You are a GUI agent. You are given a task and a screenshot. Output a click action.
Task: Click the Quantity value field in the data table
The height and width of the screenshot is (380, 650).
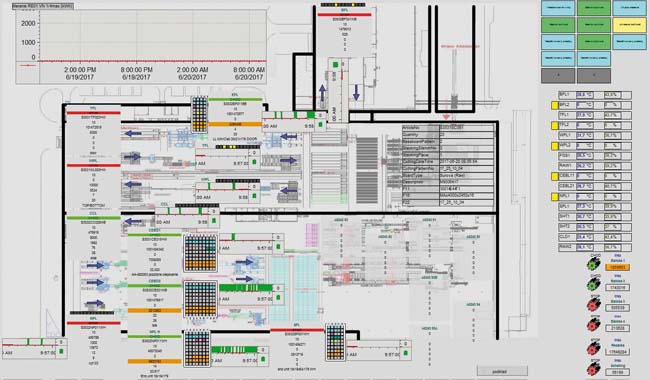[466, 135]
